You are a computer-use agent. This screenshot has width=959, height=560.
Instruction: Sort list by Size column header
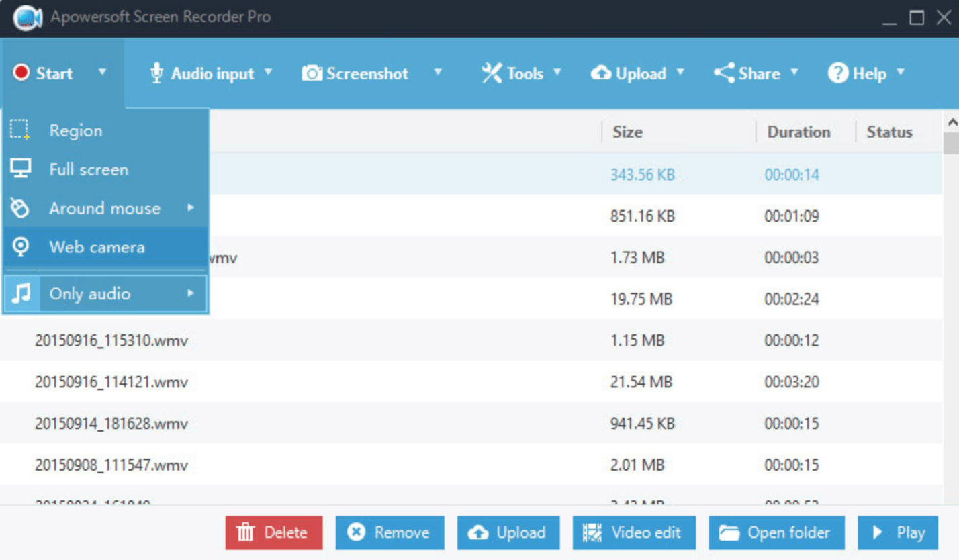tap(627, 132)
